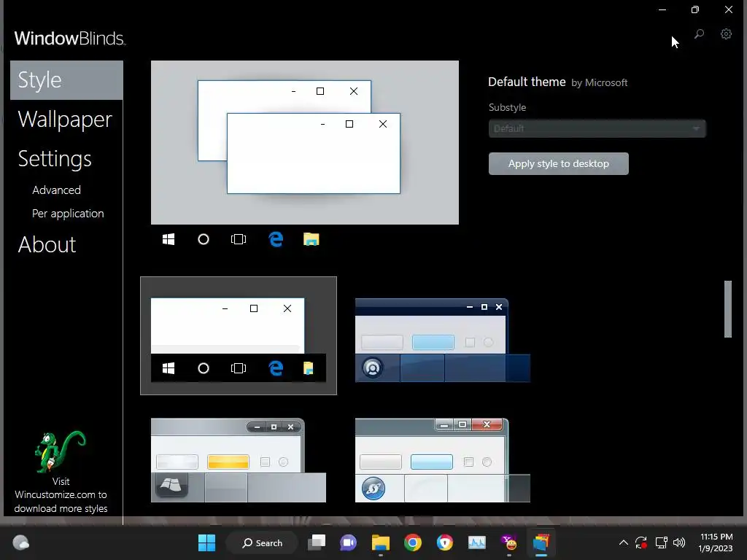Pick the style thumbnail with red close button

click(443, 460)
